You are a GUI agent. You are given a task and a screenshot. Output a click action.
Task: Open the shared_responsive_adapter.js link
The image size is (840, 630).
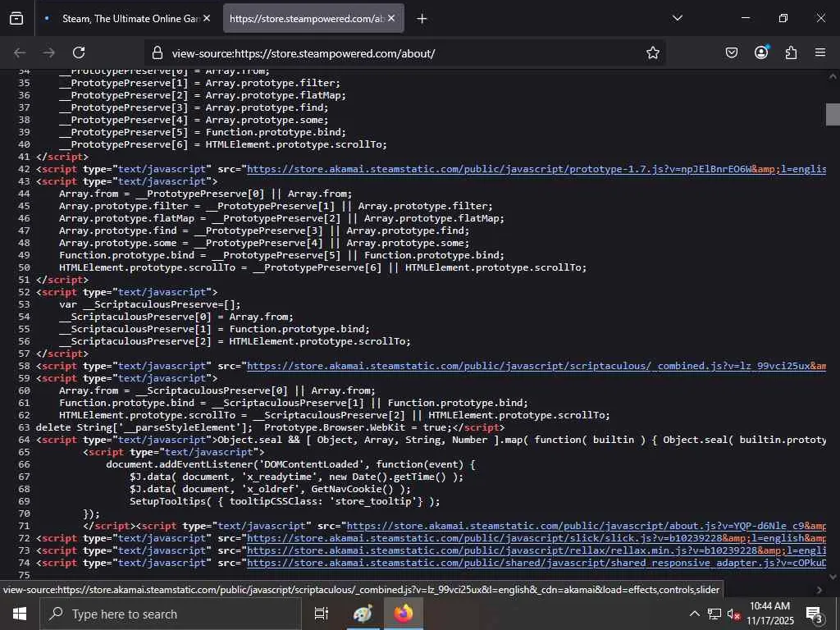[536, 563]
